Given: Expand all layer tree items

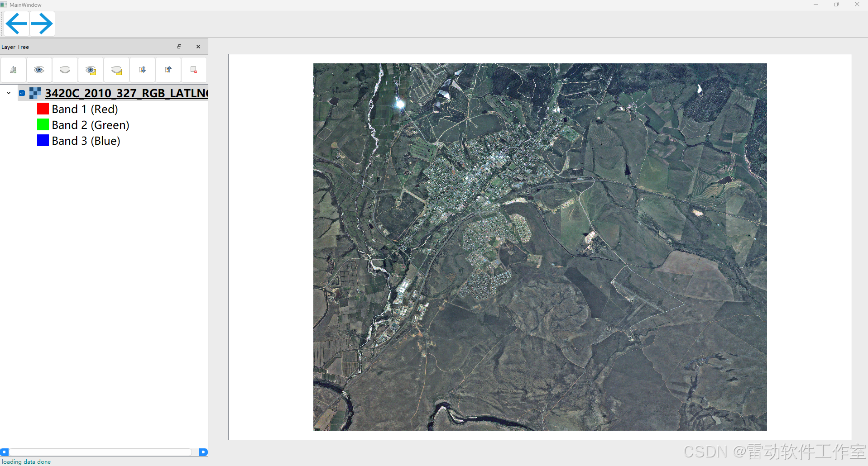Looking at the screenshot, I should 142,70.
